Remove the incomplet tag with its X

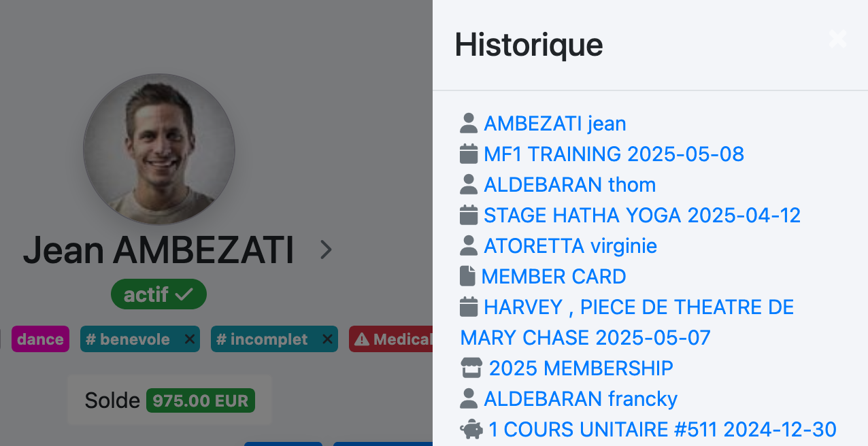pos(328,339)
